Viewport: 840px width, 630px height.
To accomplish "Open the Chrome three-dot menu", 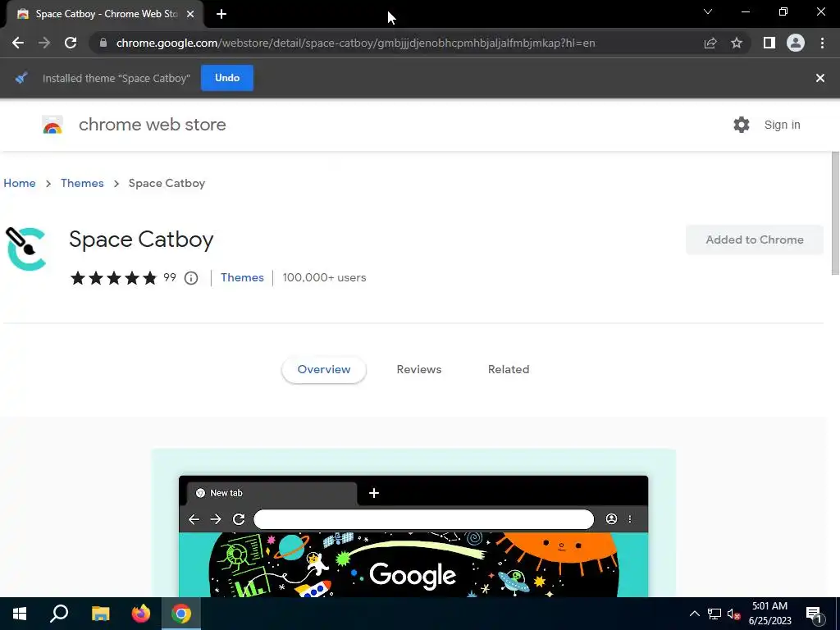I will (x=822, y=43).
